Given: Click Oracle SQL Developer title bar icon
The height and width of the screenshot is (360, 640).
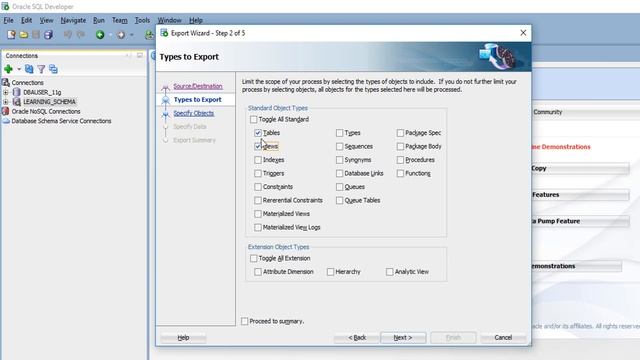Looking at the screenshot, I should coord(5,6).
